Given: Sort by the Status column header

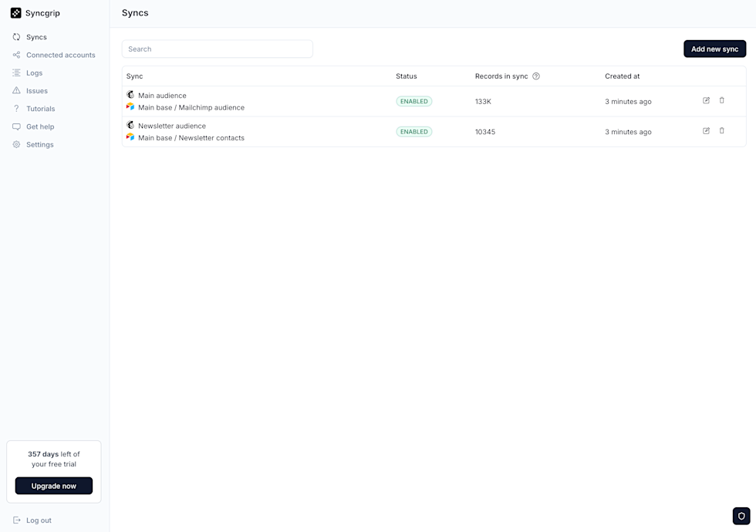Looking at the screenshot, I should (x=406, y=76).
